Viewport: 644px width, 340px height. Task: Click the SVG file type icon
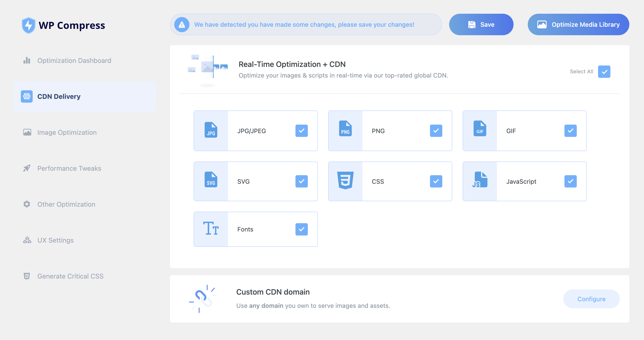(211, 179)
